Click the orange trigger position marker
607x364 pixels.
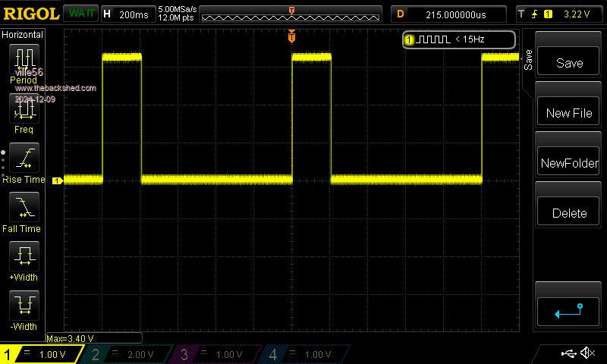(x=291, y=36)
